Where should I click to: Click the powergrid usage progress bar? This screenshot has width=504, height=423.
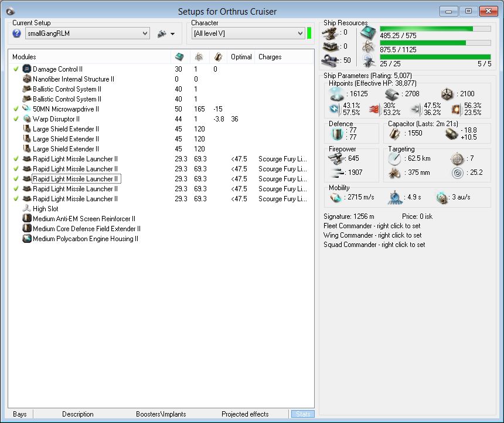(435, 43)
